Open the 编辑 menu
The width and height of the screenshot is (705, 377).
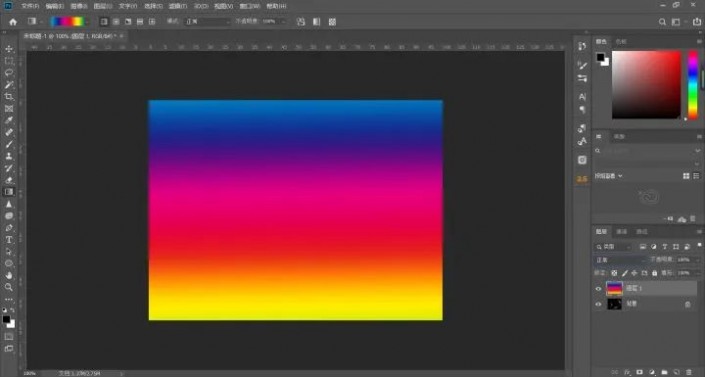pos(54,6)
